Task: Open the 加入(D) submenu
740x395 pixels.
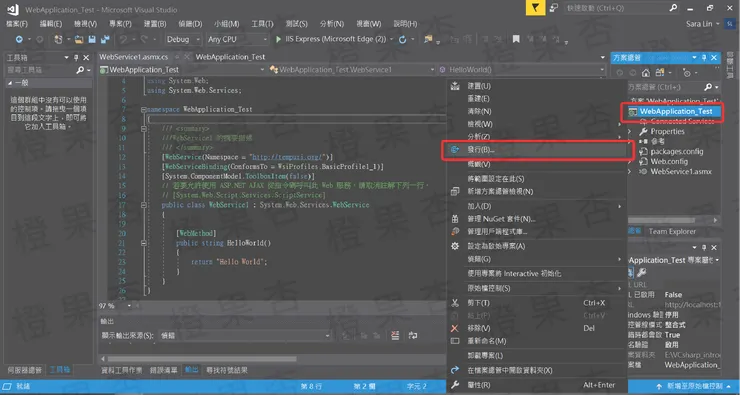Action: 537,206
